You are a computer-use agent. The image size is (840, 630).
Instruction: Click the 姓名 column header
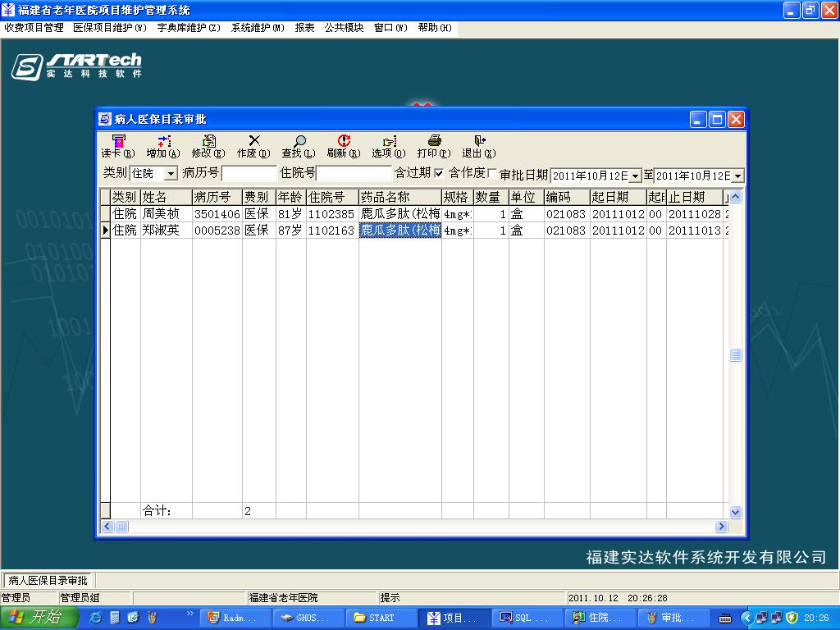[166, 197]
